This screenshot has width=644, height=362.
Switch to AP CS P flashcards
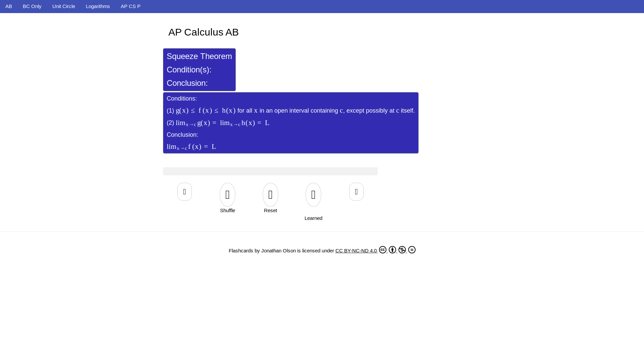(x=130, y=6)
